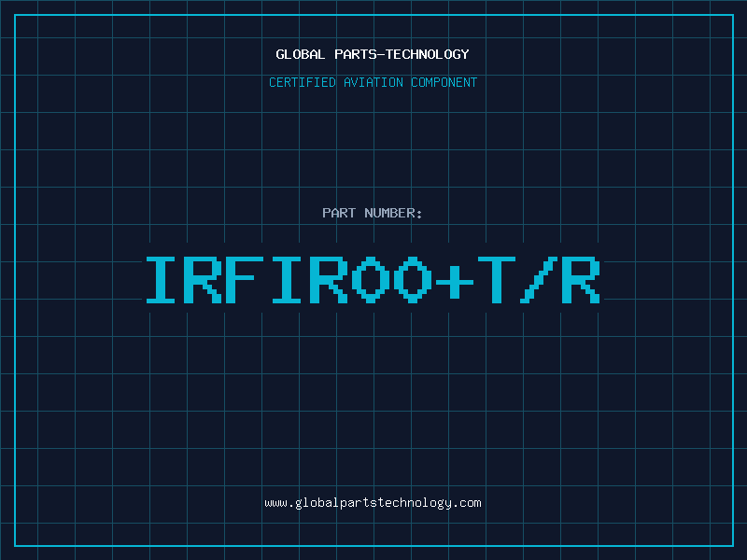The height and width of the screenshot is (560, 747).
Task: Click the CERTIFIED AVIATION COMPONENT subtitle
Action: pos(373,82)
